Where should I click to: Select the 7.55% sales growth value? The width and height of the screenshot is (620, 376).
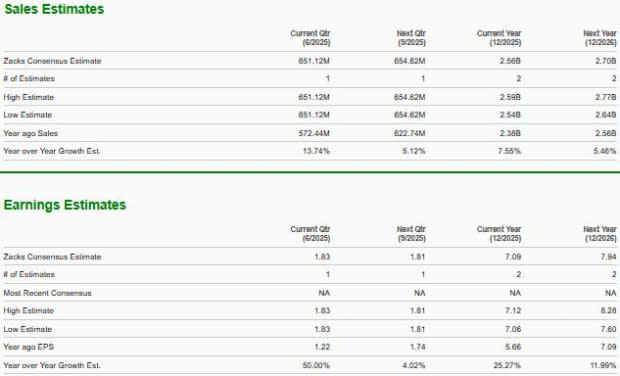tap(509, 151)
